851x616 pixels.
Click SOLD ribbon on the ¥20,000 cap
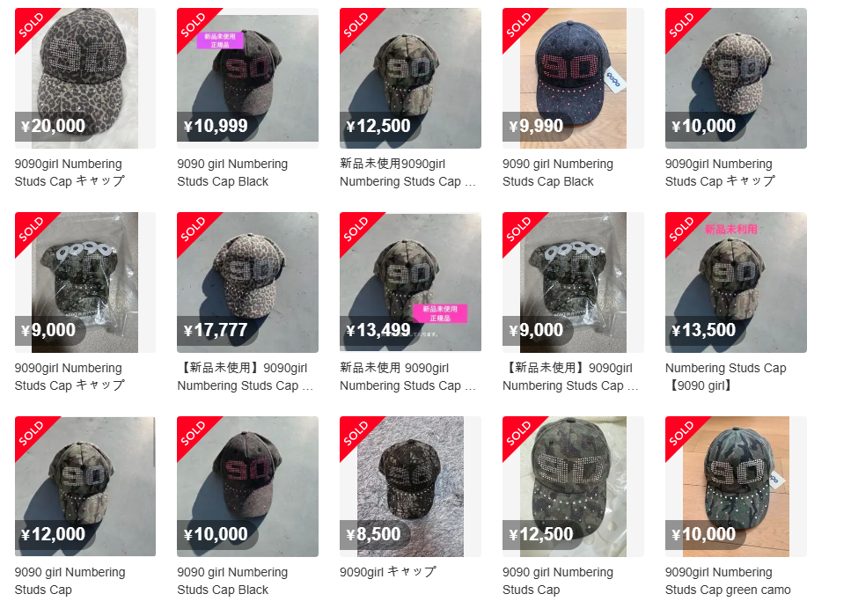pyautogui.click(x=31, y=25)
